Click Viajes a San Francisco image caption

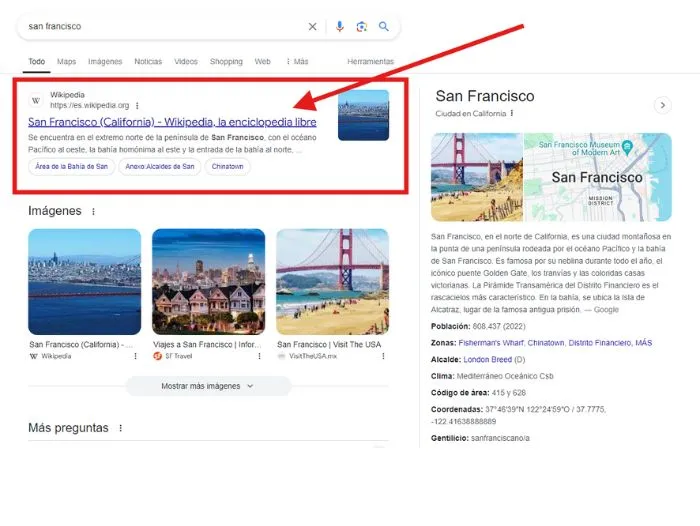[207, 345]
